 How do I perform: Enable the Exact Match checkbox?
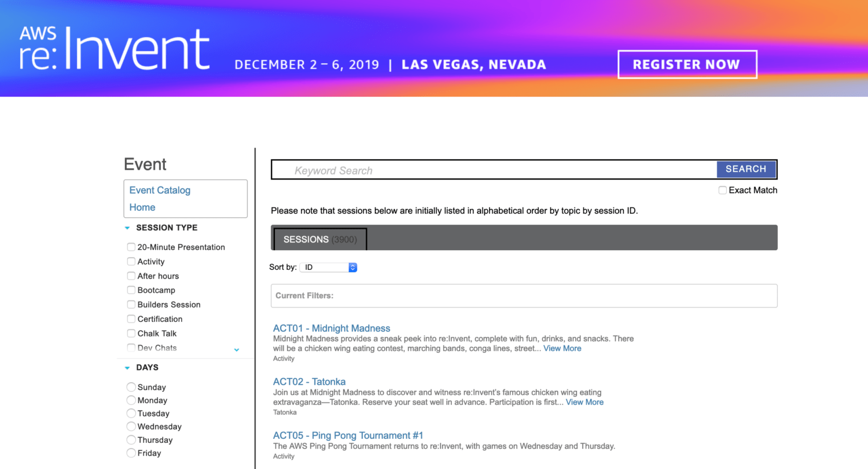coord(723,190)
